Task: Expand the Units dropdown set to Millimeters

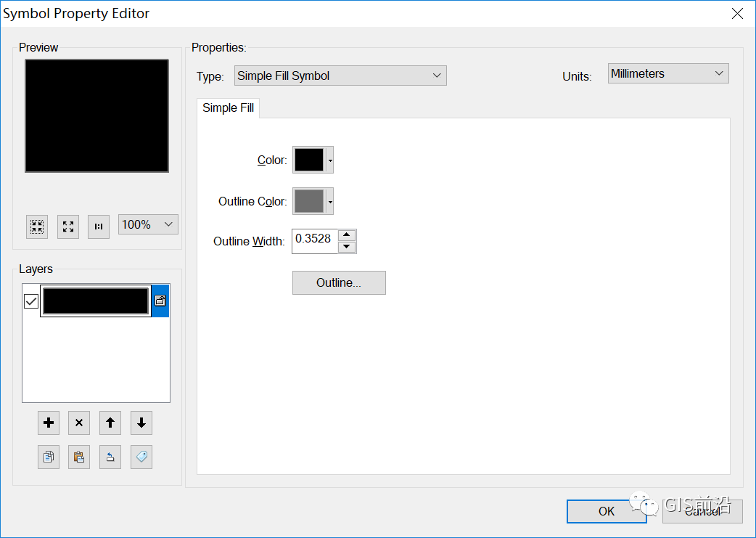Action: (667, 73)
